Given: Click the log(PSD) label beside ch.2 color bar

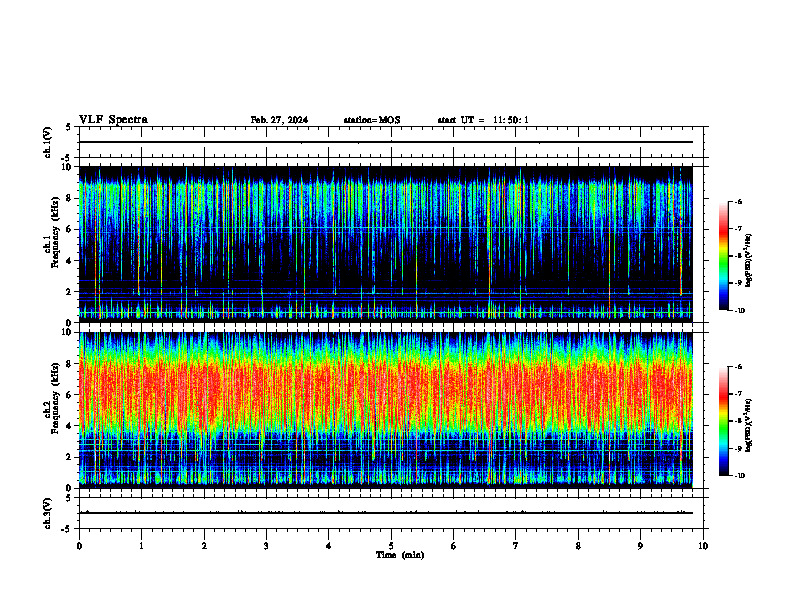Looking at the screenshot, I should coord(749,426).
